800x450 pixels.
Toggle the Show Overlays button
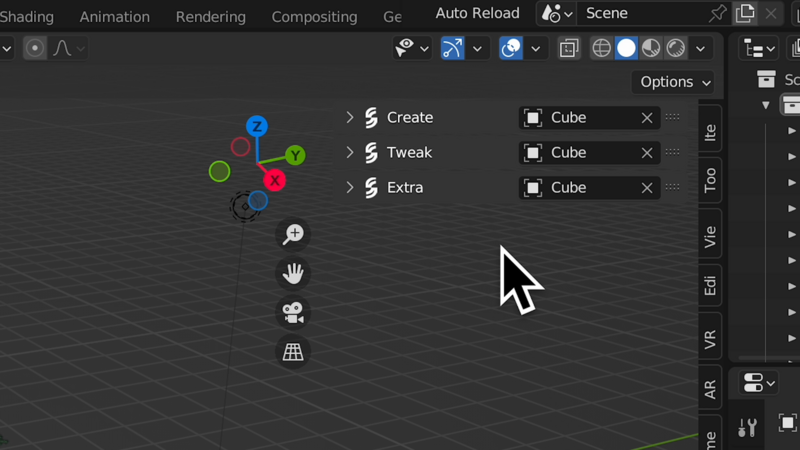(511, 48)
